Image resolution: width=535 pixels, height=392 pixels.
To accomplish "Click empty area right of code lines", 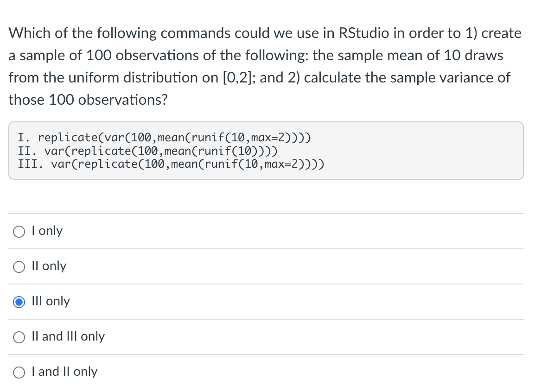I will (x=423, y=151).
